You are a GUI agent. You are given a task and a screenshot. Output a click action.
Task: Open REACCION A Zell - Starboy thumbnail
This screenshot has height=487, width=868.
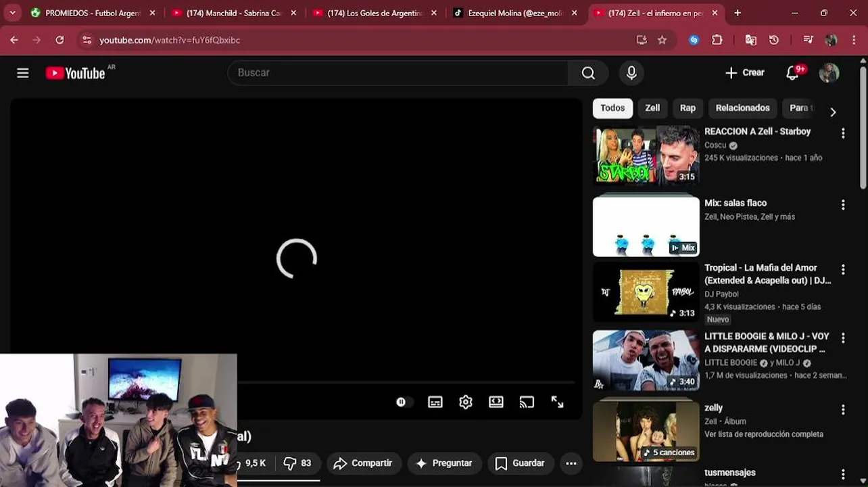[646, 156]
